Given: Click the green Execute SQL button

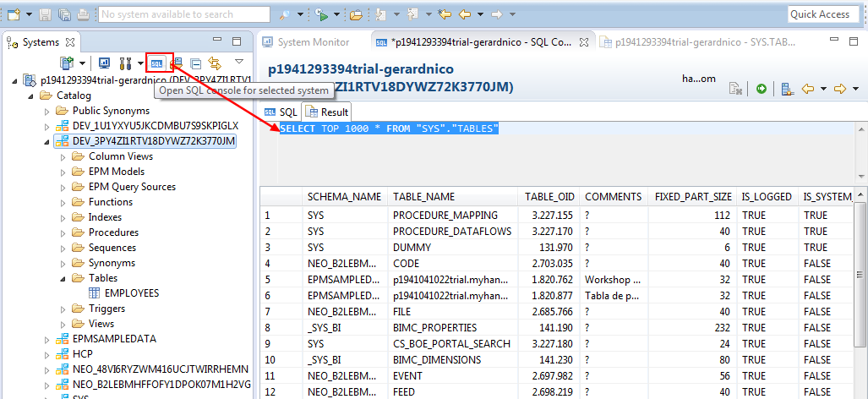Looking at the screenshot, I should click(x=762, y=89).
